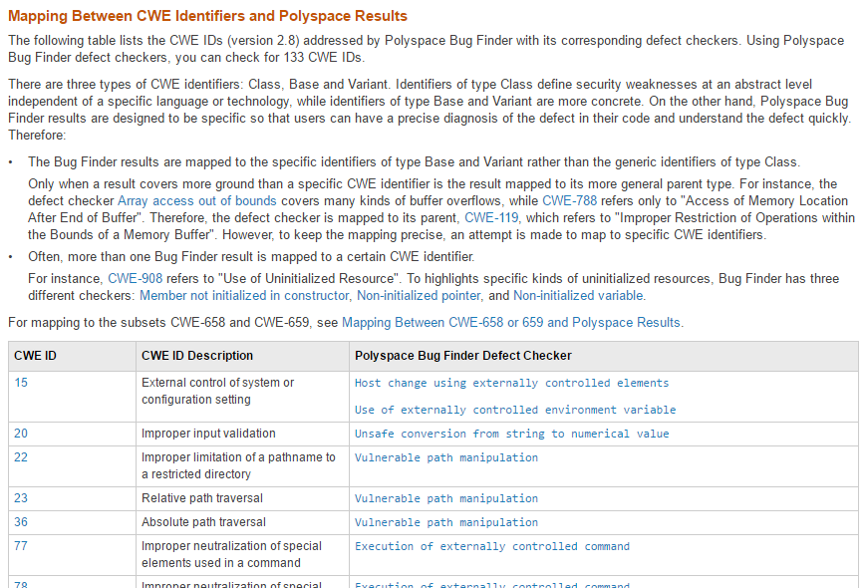Follow the CWE-908 link

[x=136, y=278]
